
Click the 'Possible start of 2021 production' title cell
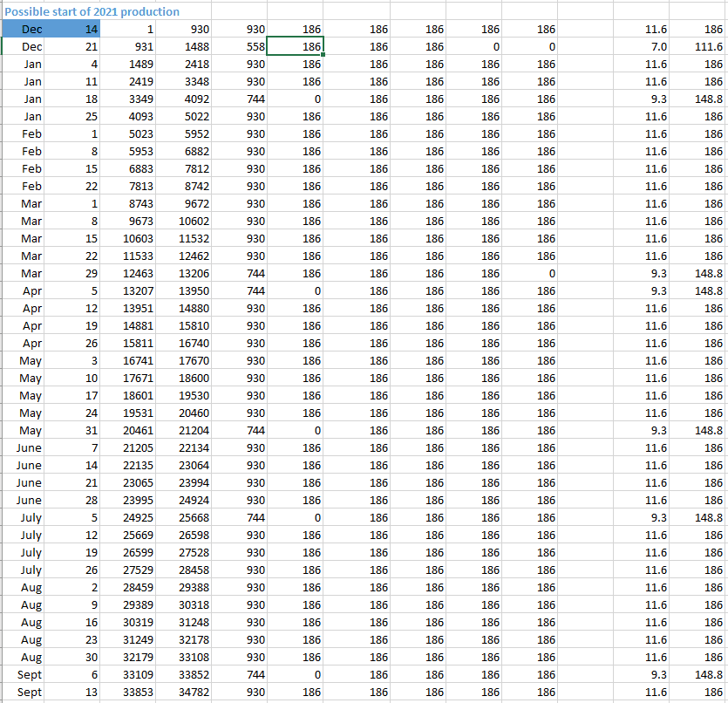pyautogui.click(x=92, y=11)
